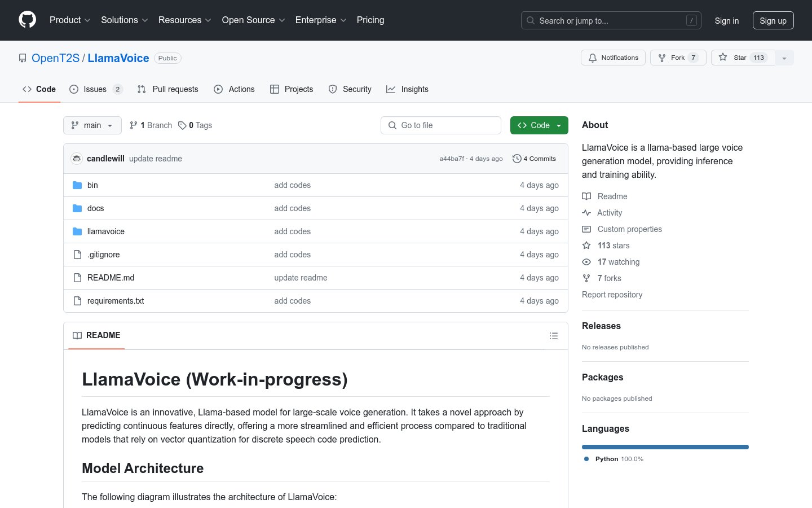Image resolution: width=812 pixels, height=508 pixels.
Task: Open the green Code dropdown button
Action: [539, 125]
